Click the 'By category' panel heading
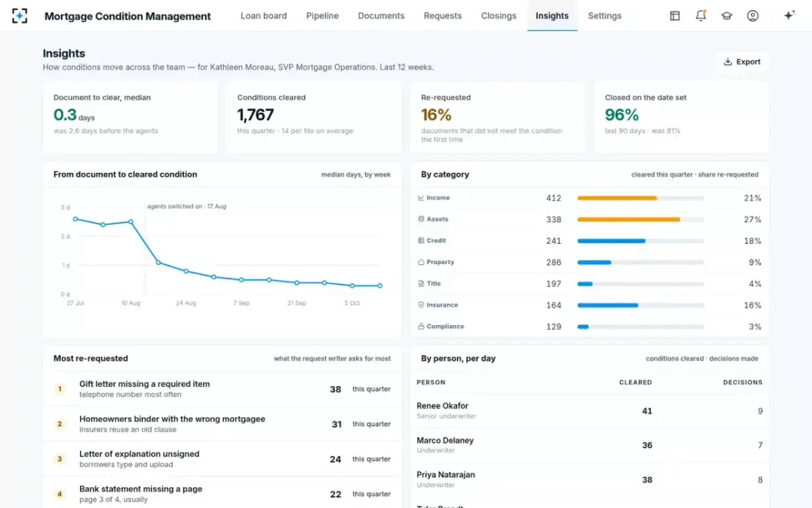This screenshot has height=508, width=812. (445, 175)
